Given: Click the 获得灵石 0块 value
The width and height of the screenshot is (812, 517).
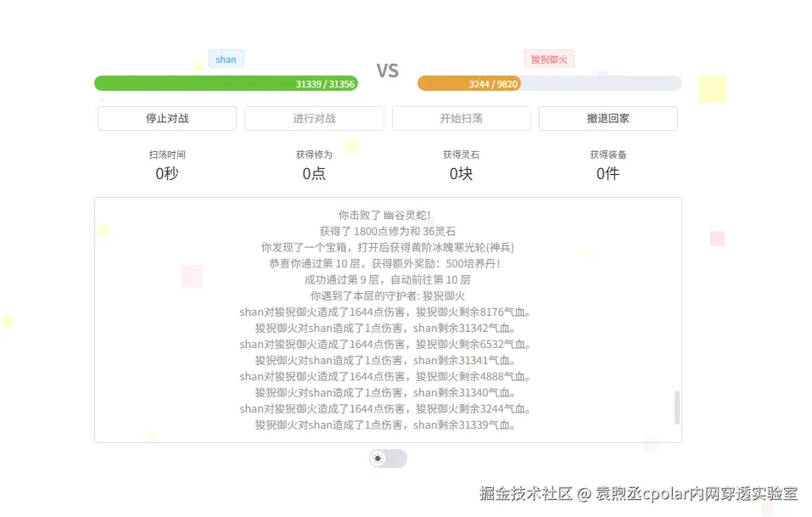Looking at the screenshot, I should (x=461, y=173).
